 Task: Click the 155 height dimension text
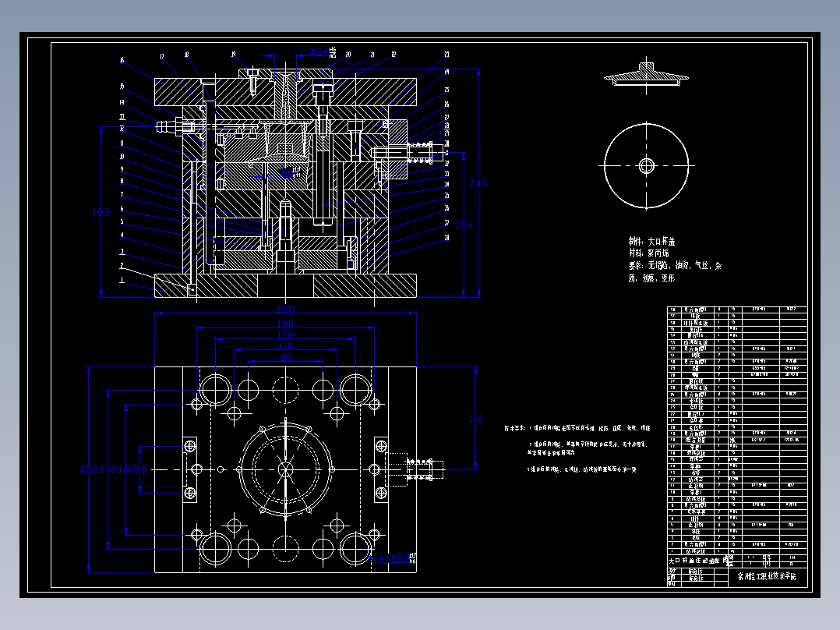pos(464,225)
